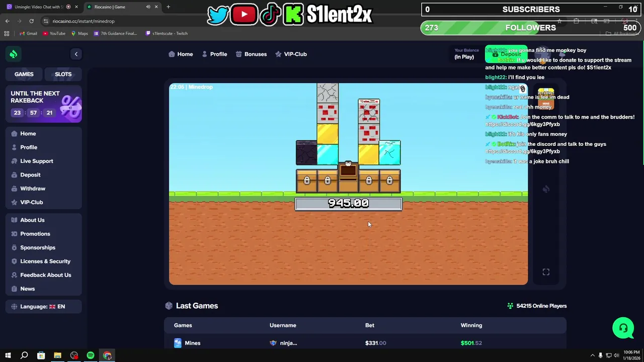This screenshot has width=644, height=362.
Task: Click the ninja... username entry
Action: point(283,343)
